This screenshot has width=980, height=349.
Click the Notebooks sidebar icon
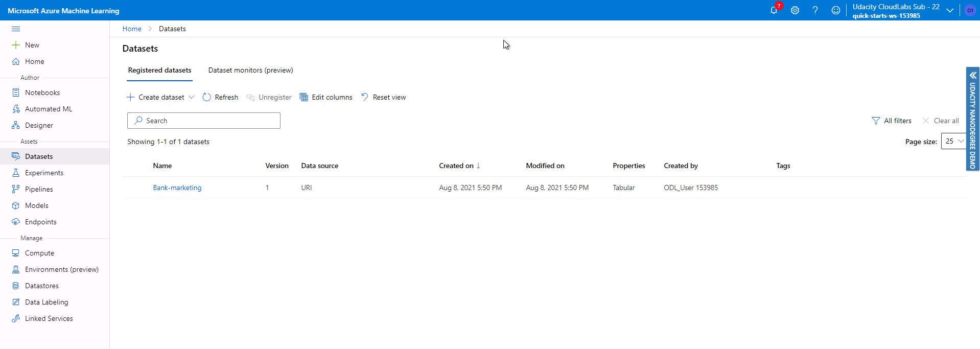click(16, 92)
